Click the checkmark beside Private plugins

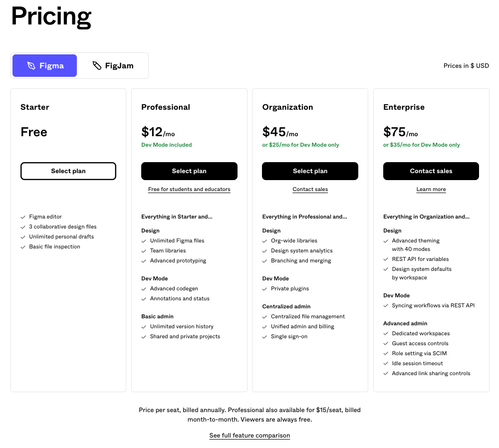pyautogui.click(x=264, y=288)
